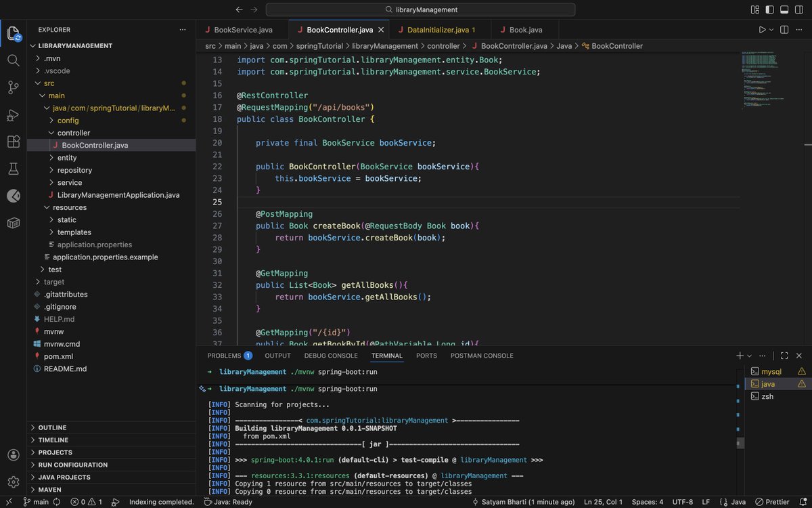This screenshot has height=508, width=812.
Task: Open the OUTPUT panel tab
Action: click(277, 356)
